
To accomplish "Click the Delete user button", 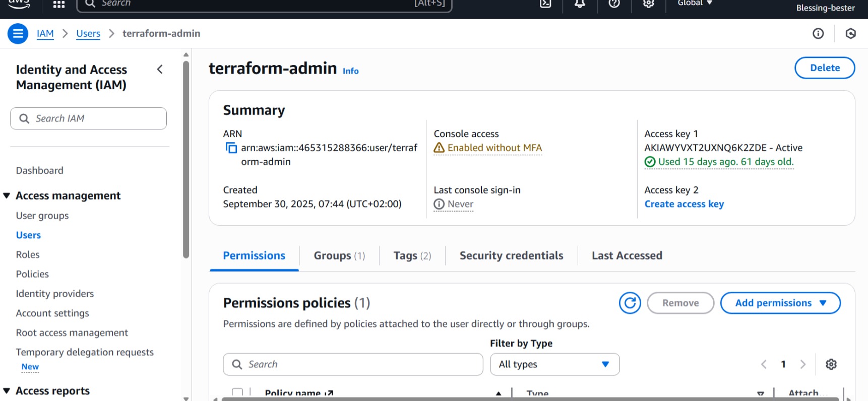I will [825, 68].
